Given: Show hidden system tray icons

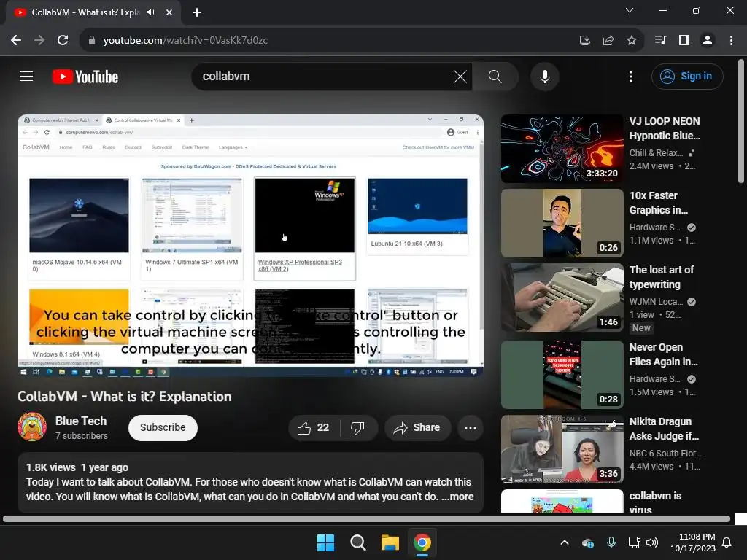Looking at the screenshot, I should (x=565, y=542).
